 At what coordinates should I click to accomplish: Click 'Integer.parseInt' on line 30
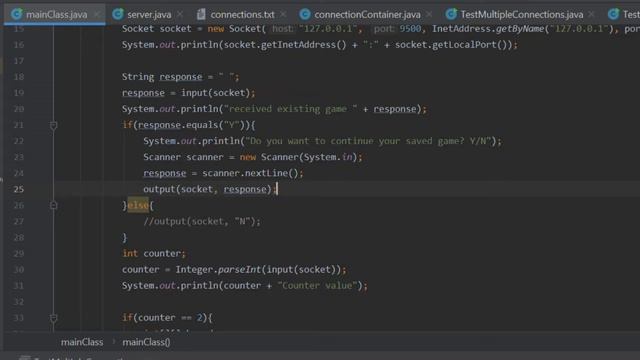(218, 269)
